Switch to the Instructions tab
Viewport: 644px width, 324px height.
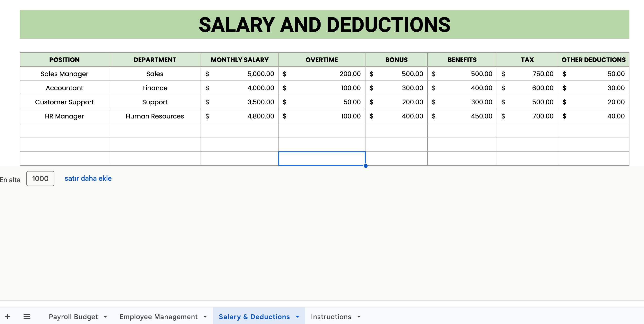pyautogui.click(x=330, y=316)
